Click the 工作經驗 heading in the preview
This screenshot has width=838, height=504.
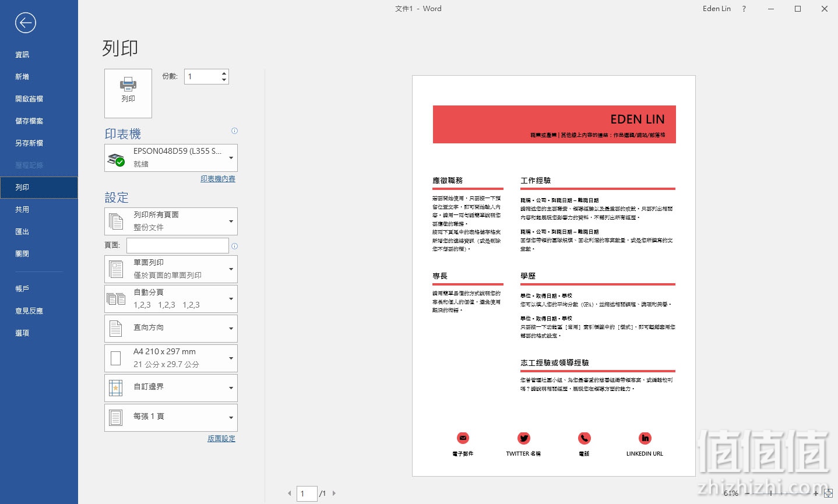pos(536,181)
